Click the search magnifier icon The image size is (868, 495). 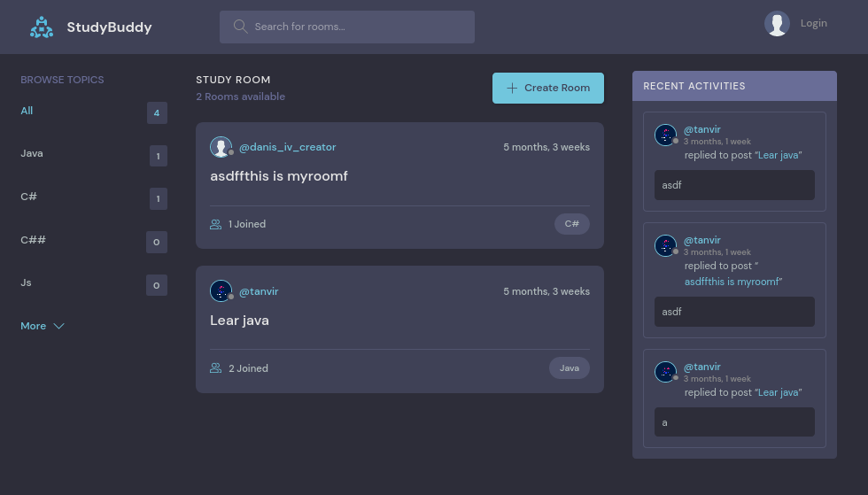click(240, 27)
